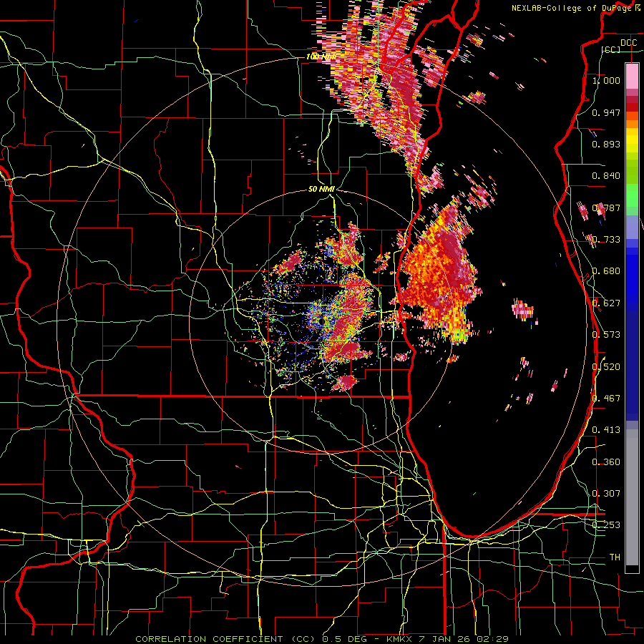Click the 0.573 scale value
This screenshot has height=644, width=644.
pos(606,335)
